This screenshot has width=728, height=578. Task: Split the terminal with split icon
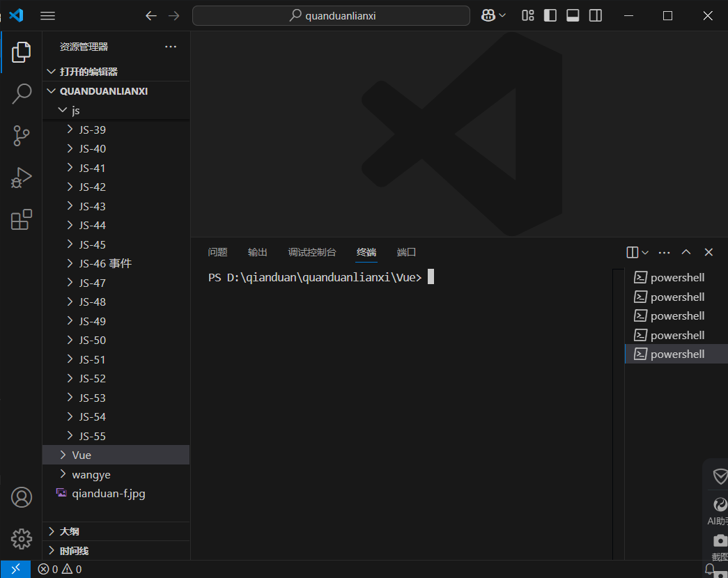[632, 252]
